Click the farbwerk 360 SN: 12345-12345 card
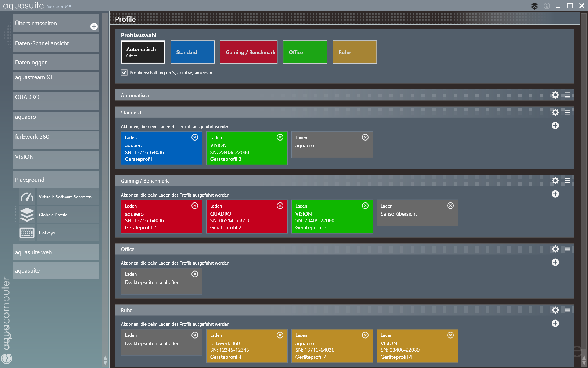The image size is (588, 368). (x=247, y=346)
